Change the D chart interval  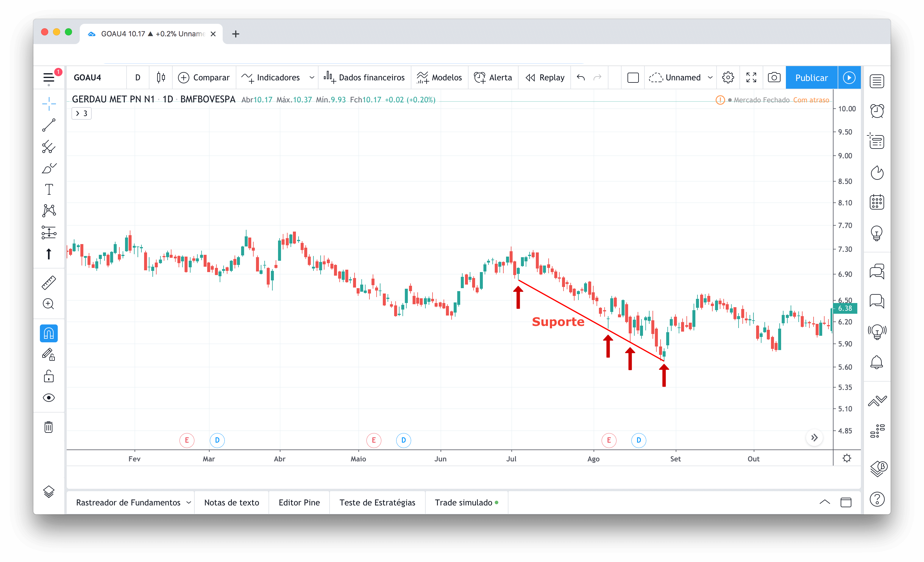138,78
